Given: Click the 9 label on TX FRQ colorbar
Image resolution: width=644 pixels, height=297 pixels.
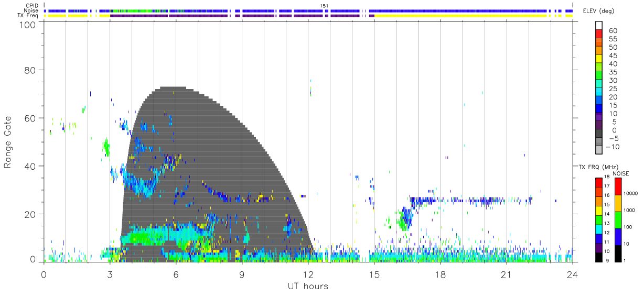Looking at the screenshot, I should pos(608,260).
